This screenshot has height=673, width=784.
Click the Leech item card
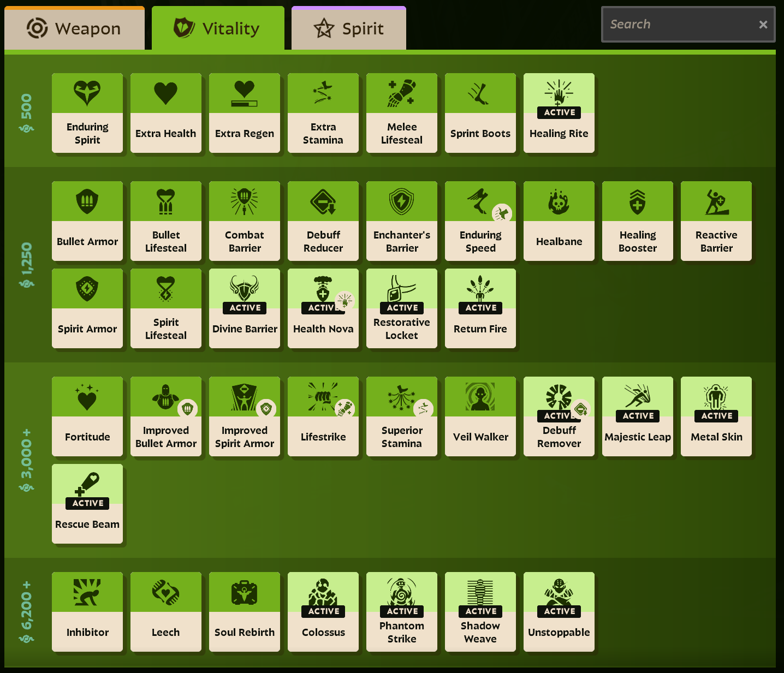pos(165,612)
